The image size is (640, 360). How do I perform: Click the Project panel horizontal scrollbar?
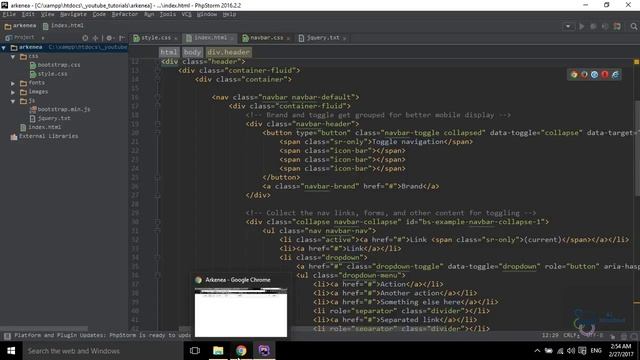(44, 328)
